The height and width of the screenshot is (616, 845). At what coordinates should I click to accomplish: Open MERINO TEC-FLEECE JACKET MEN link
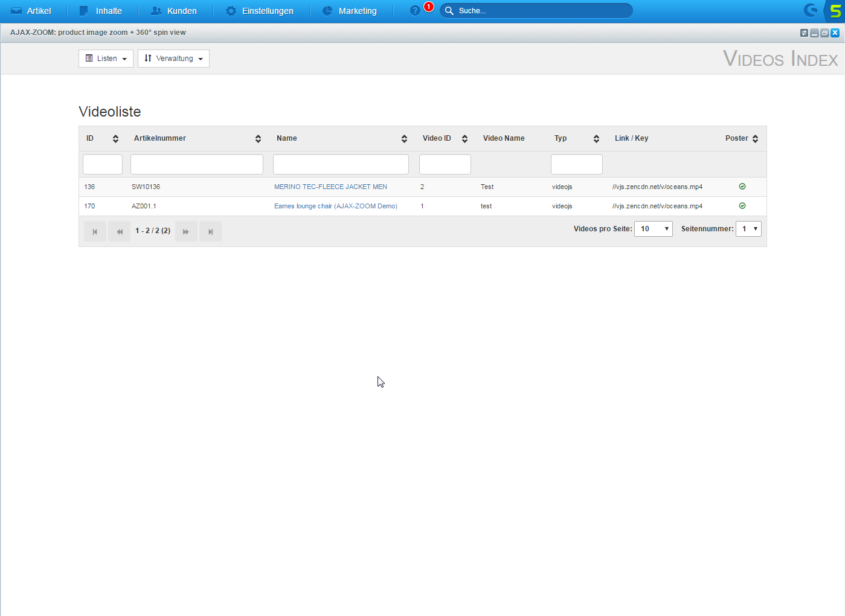[x=330, y=187]
